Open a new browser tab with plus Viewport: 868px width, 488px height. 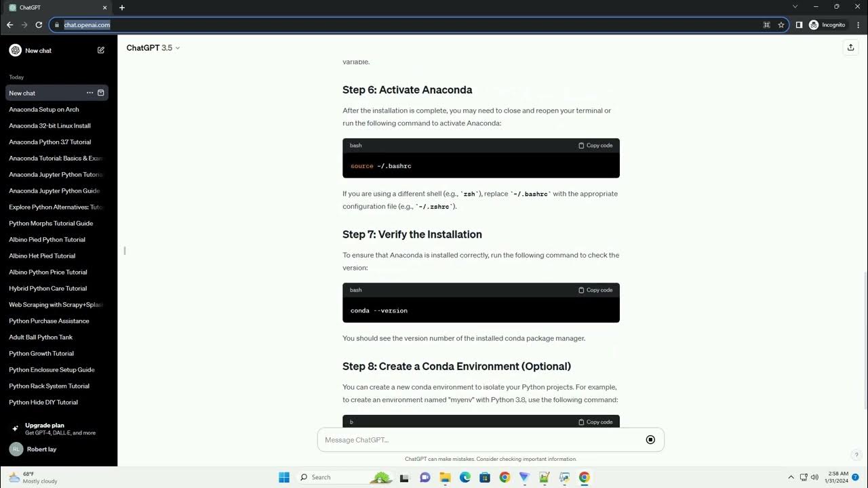122,7
